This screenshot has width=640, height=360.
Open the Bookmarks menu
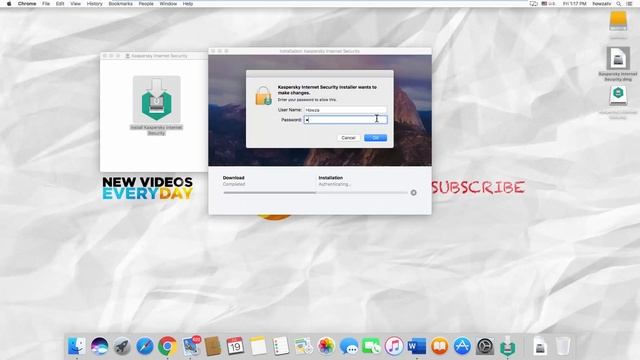[x=120, y=4]
